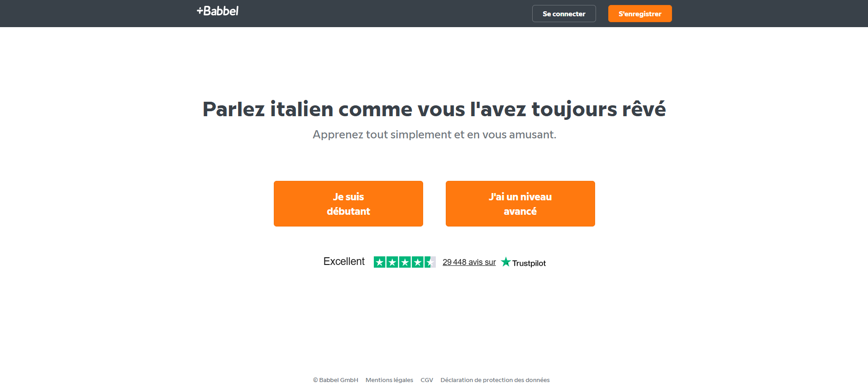The image size is (868, 392).
Task: Click the © Babbel GmbH footer text
Action: point(335,380)
